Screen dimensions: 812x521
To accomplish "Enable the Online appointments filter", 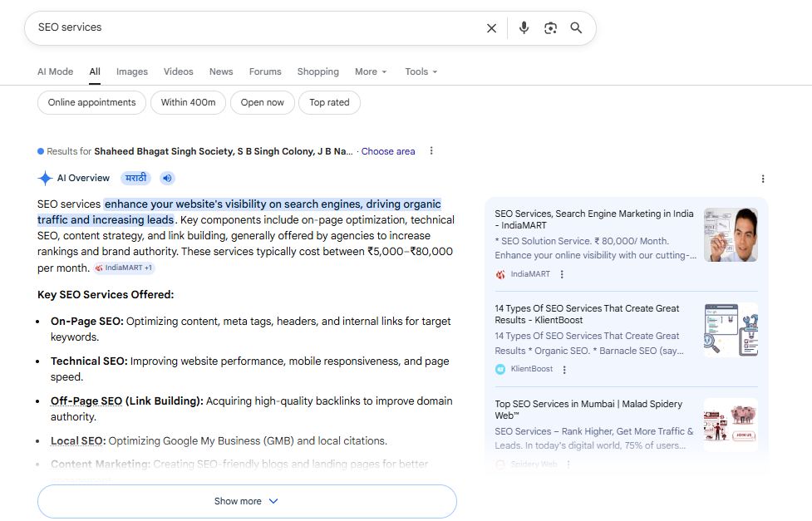I will pyautogui.click(x=91, y=102).
